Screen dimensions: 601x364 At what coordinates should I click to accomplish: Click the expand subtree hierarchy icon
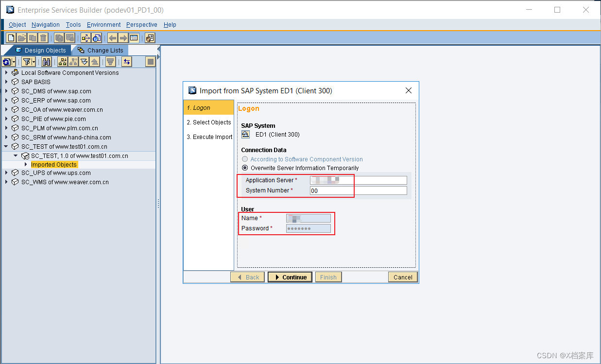click(63, 62)
